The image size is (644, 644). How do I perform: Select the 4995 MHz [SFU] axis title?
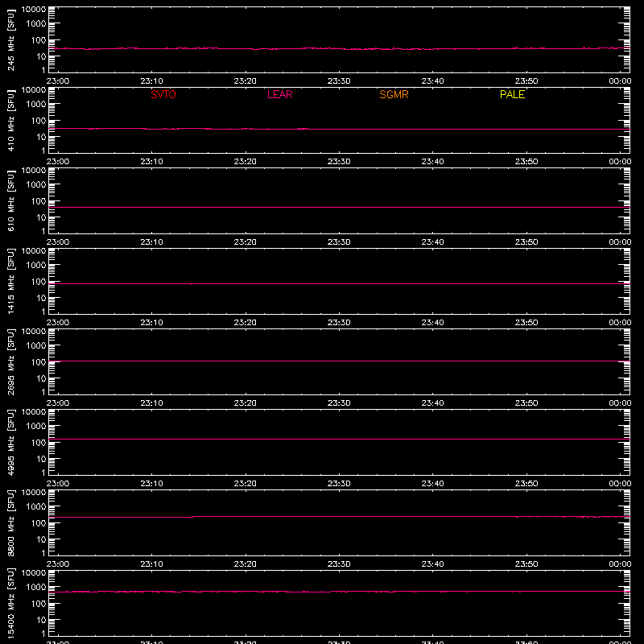tap(11, 442)
